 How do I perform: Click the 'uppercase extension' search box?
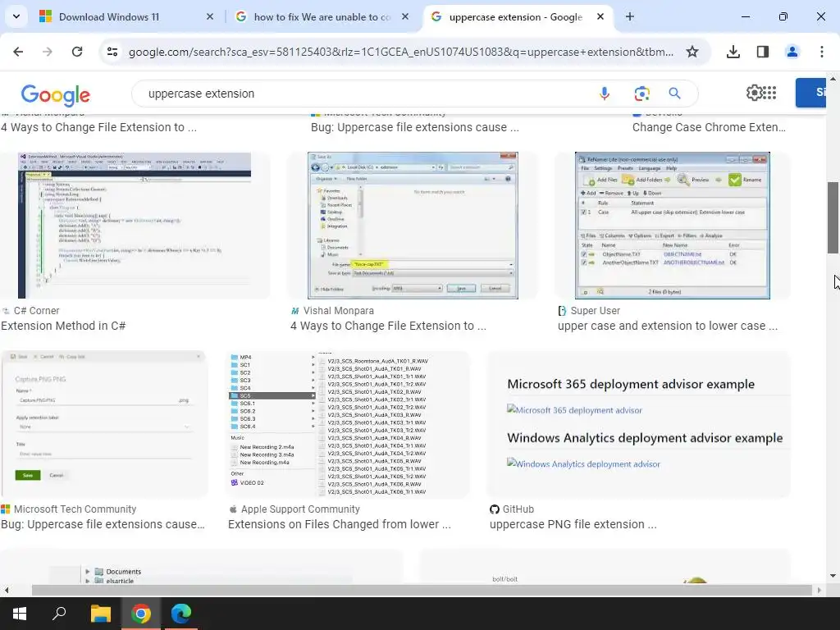364,94
